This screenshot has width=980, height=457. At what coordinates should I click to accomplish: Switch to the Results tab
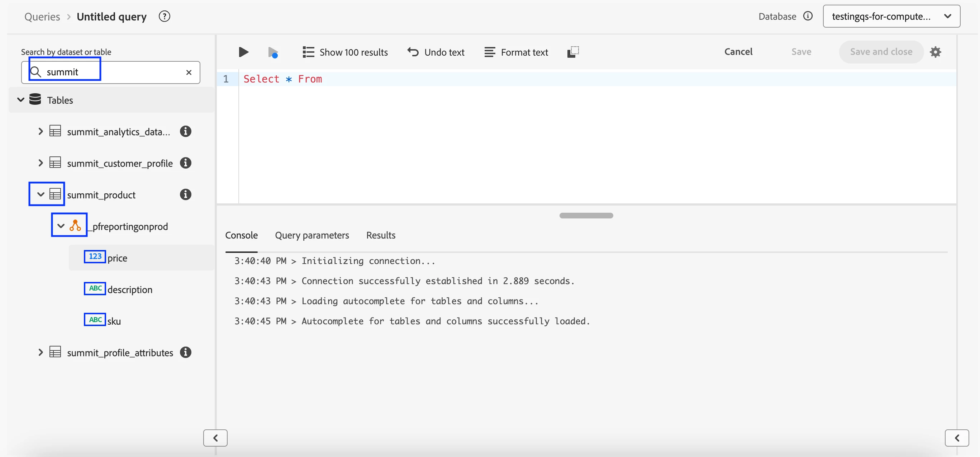380,235
